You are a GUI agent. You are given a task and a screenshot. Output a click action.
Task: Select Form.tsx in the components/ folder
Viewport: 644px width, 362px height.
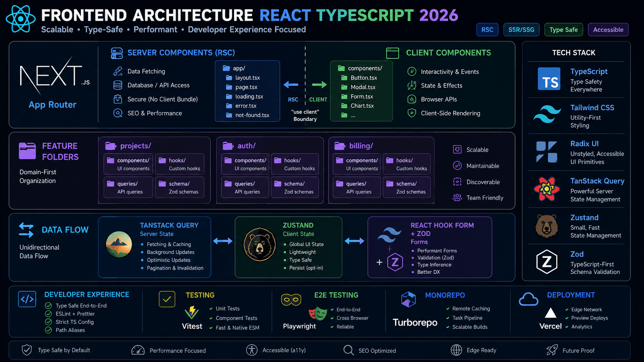click(357, 97)
